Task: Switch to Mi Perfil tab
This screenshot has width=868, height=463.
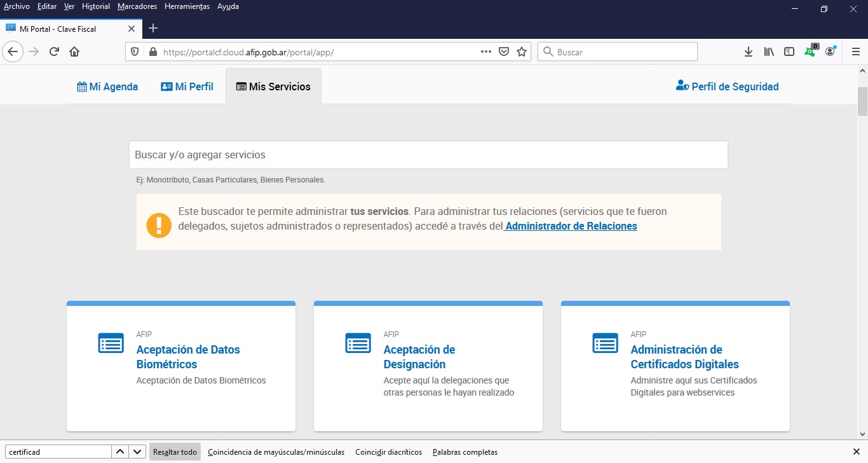Action: (187, 86)
